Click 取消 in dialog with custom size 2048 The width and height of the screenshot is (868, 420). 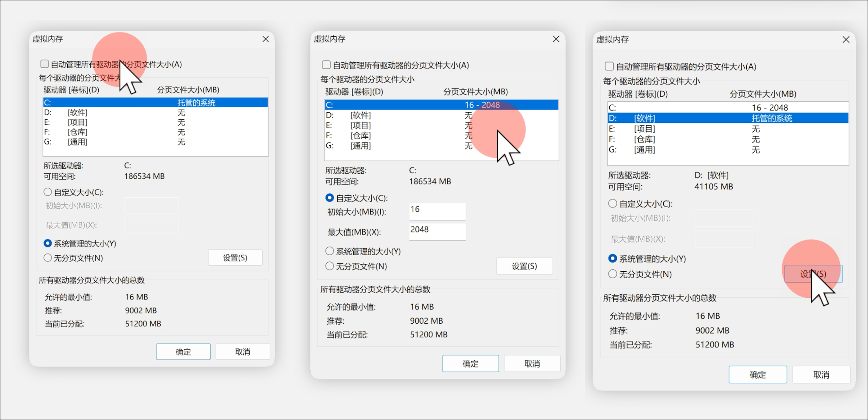532,364
